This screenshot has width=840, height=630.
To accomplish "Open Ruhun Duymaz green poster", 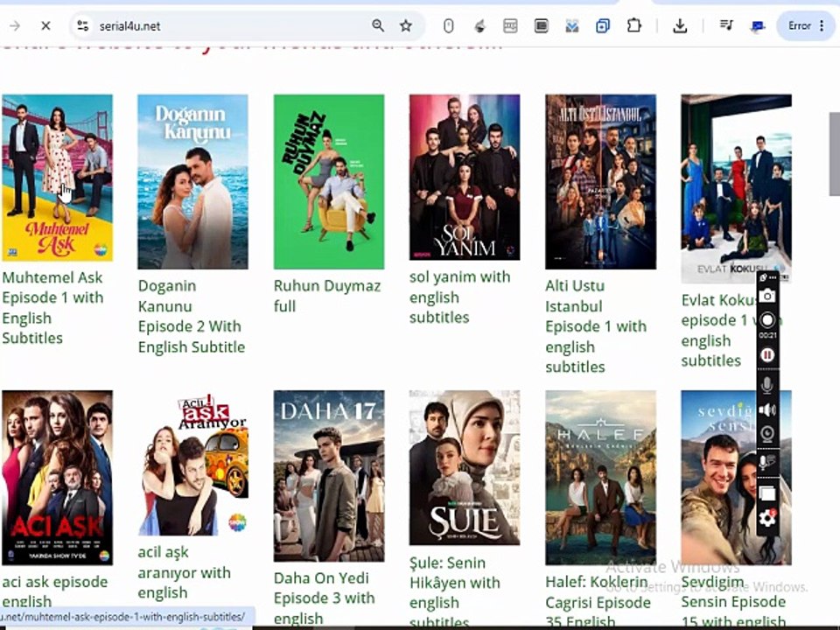I will 329,182.
